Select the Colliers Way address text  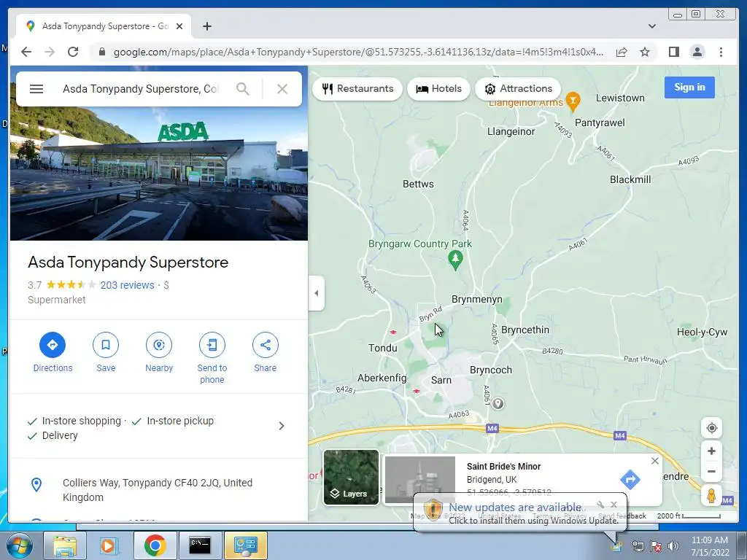pyautogui.click(x=158, y=490)
